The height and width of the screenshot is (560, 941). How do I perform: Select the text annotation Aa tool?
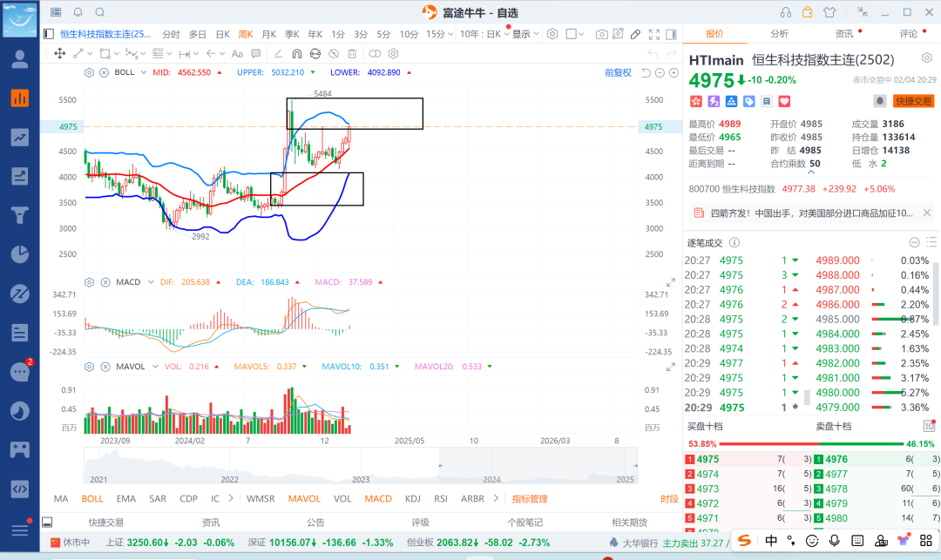pos(237,53)
